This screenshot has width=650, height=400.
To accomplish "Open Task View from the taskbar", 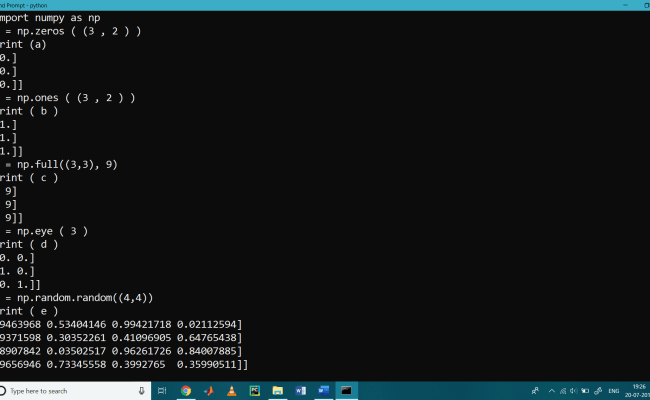I will click(x=162, y=390).
